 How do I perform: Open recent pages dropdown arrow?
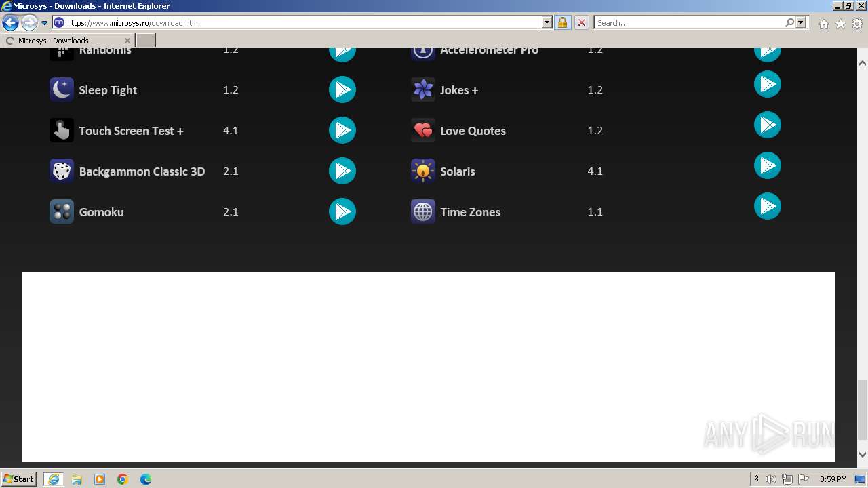pyautogui.click(x=44, y=22)
